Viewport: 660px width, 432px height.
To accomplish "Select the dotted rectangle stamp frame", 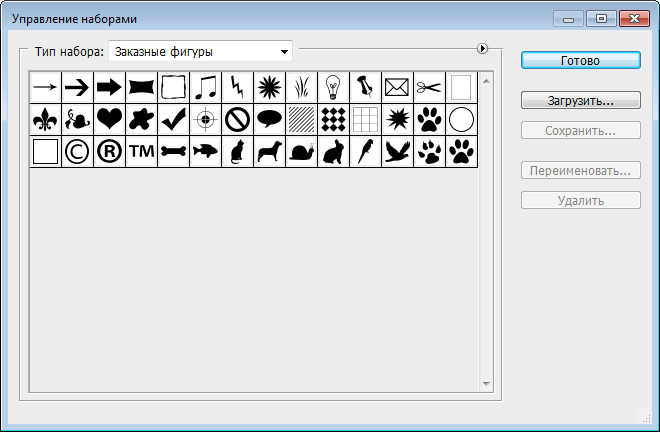I will [461, 88].
